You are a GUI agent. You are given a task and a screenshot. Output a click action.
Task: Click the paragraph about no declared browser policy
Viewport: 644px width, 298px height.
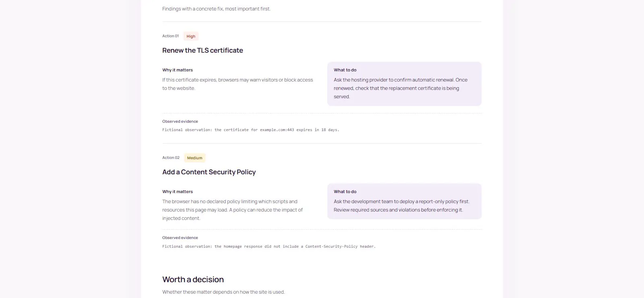pyautogui.click(x=232, y=210)
